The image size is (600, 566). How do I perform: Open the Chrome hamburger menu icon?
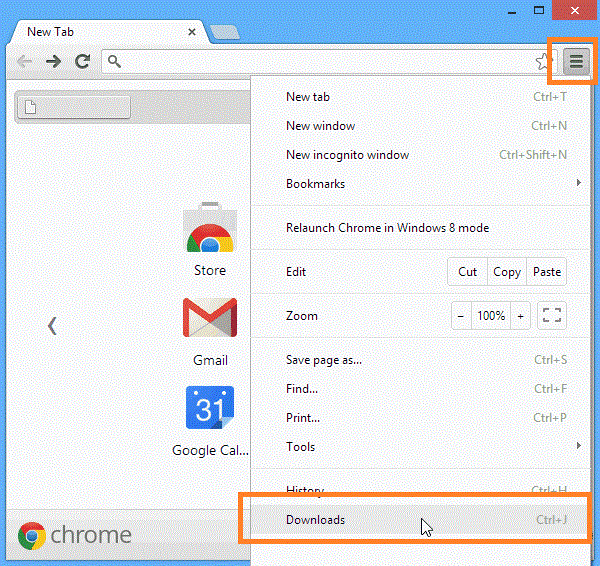pyautogui.click(x=576, y=61)
